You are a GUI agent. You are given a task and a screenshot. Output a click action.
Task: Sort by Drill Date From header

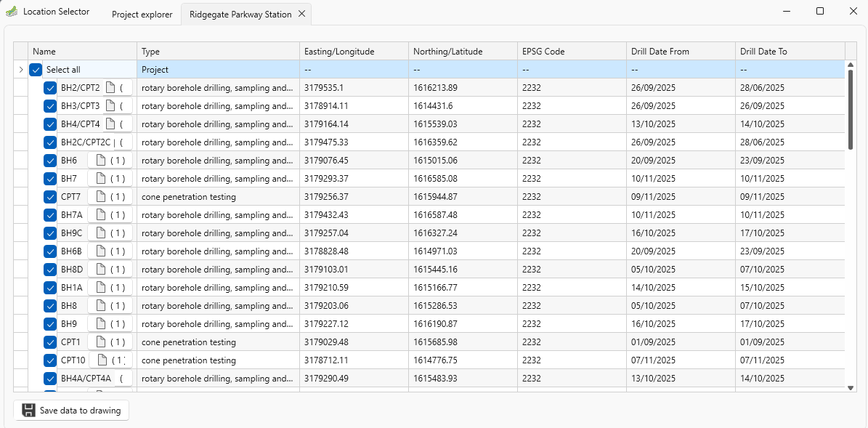click(x=681, y=52)
